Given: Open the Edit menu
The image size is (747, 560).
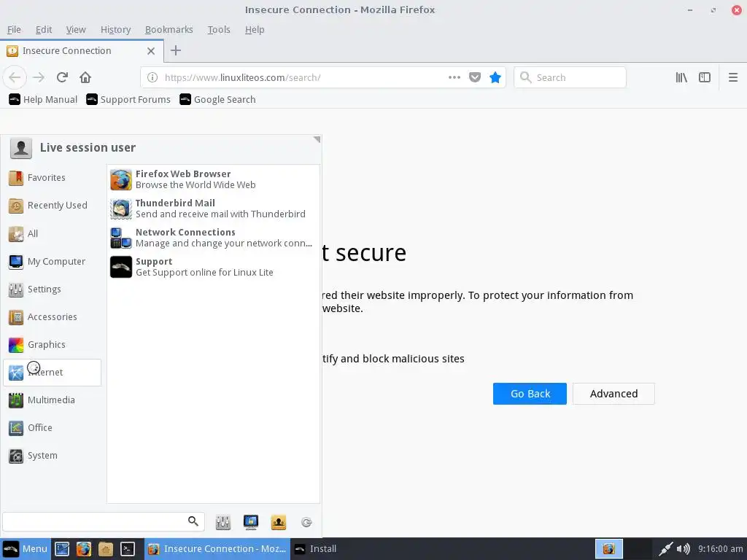Looking at the screenshot, I should point(44,29).
